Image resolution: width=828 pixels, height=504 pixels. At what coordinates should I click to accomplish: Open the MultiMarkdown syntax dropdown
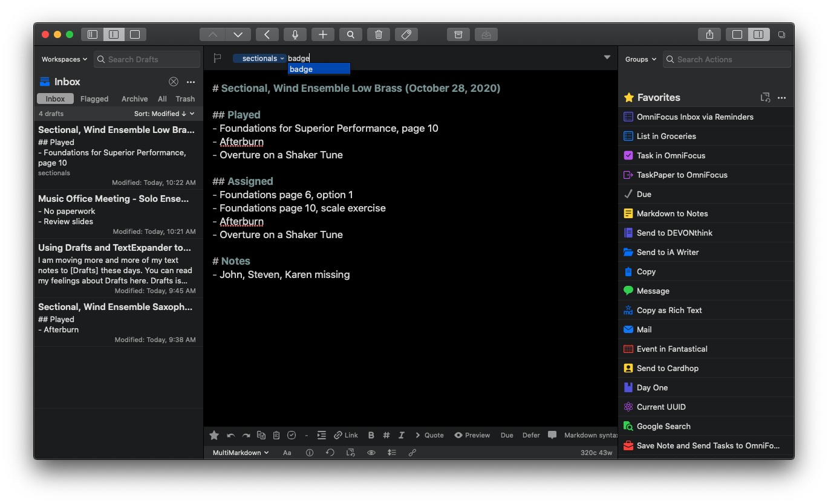point(241,453)
